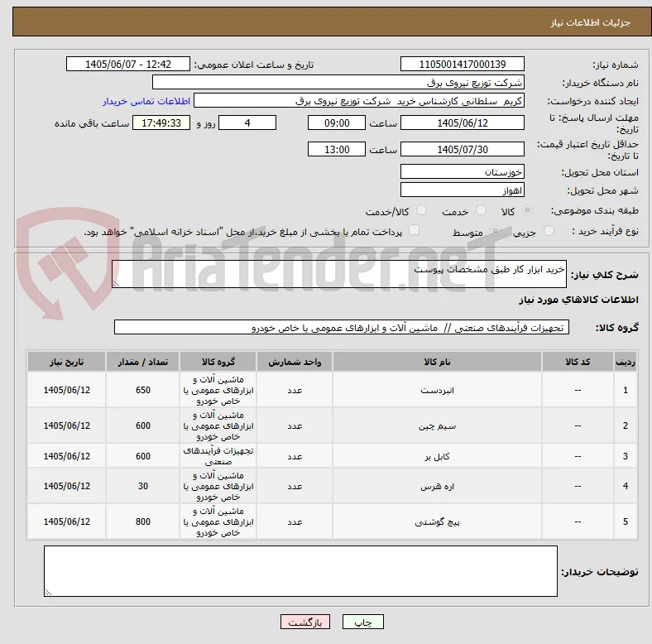Click the price validity date 1405/07/30 field
Screen dimensions: 652x644
[x=462, y=149]
